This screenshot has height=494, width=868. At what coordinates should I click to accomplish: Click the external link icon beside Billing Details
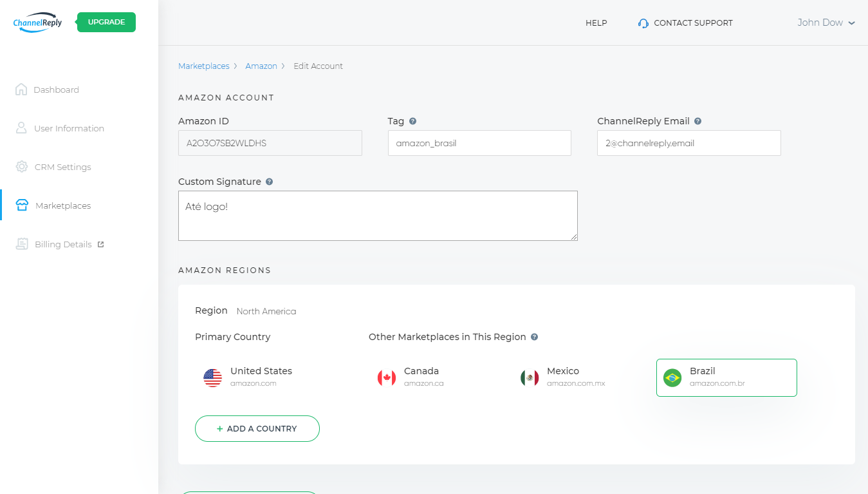pyautogui.click(x=100, y=244)
